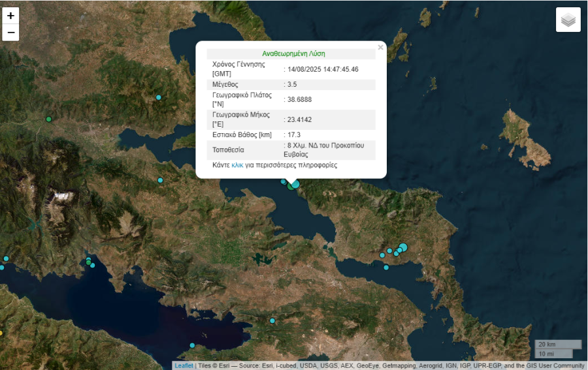
Task: Select the large cyan marker under the popup tip
Action: coord(296,185)
